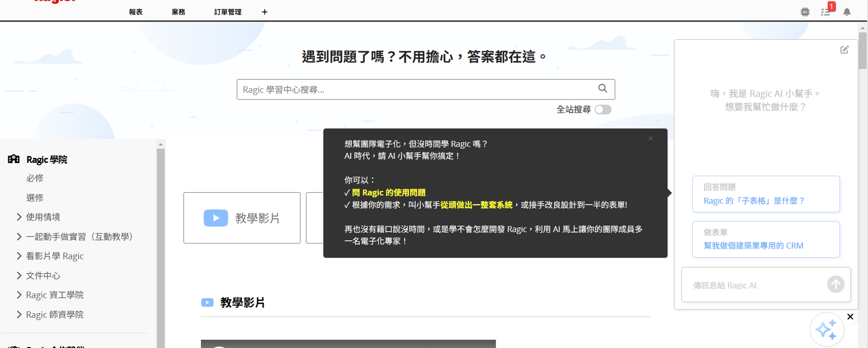Open the settings gear icon

pyautogui.click(x=805, y=12)
